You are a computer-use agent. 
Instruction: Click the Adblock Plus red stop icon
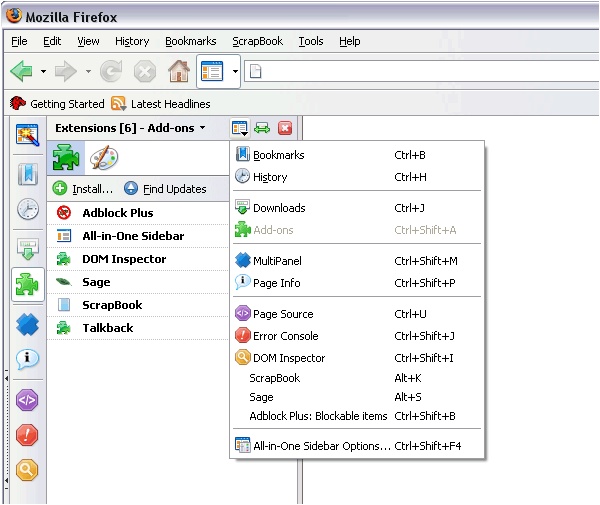coord(64,212)
